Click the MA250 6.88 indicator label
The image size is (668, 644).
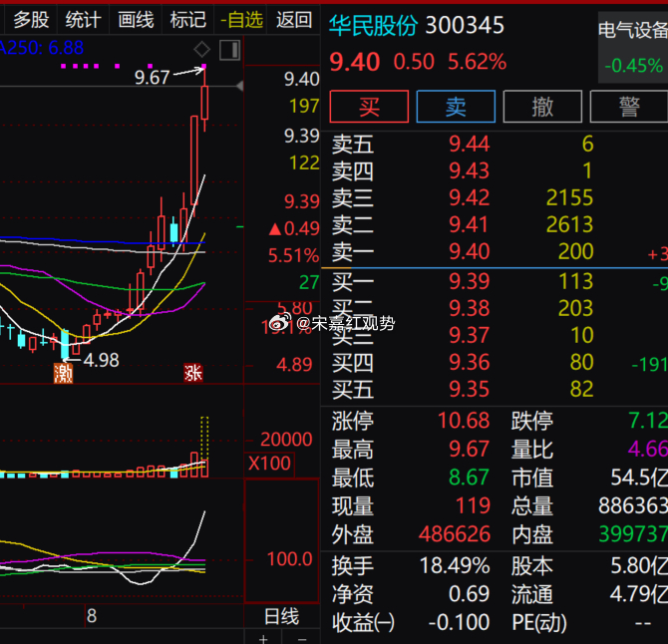click(41, 48)
